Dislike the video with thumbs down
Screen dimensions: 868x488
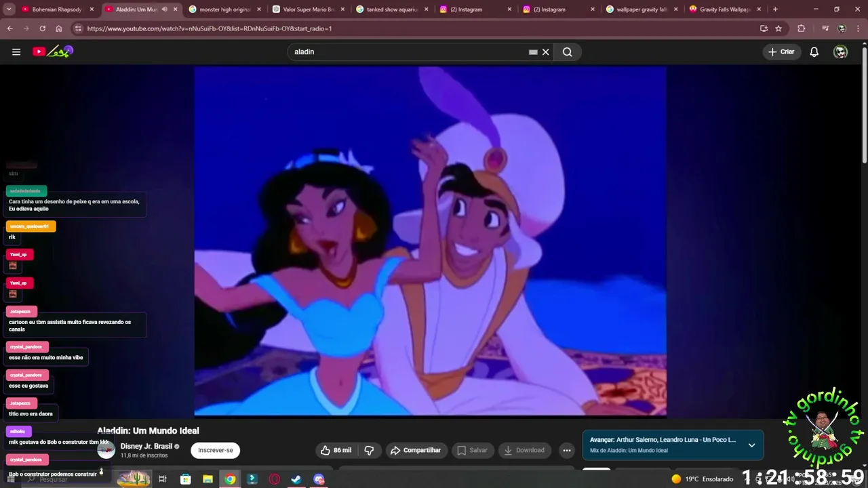369,450
